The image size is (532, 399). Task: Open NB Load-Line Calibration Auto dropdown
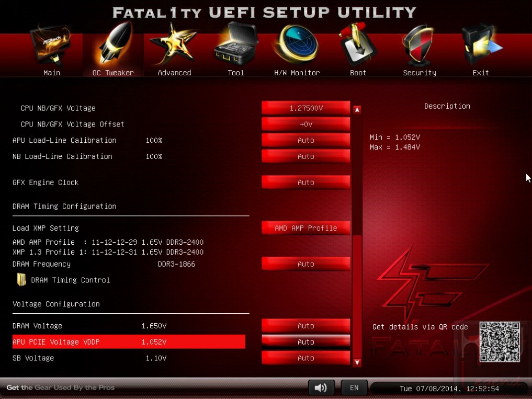pos(305,156)
